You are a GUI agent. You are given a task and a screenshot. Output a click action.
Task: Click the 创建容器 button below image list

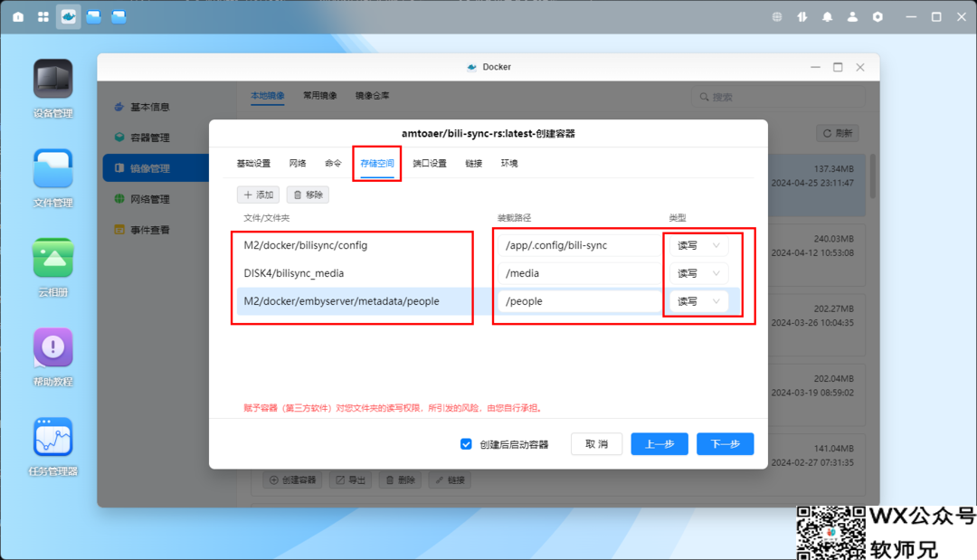point(292,480)
